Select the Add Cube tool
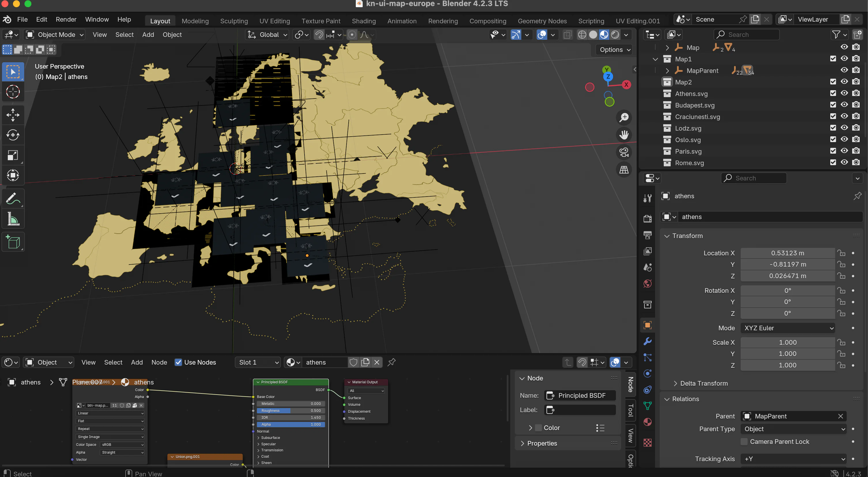 coord(13,242)
